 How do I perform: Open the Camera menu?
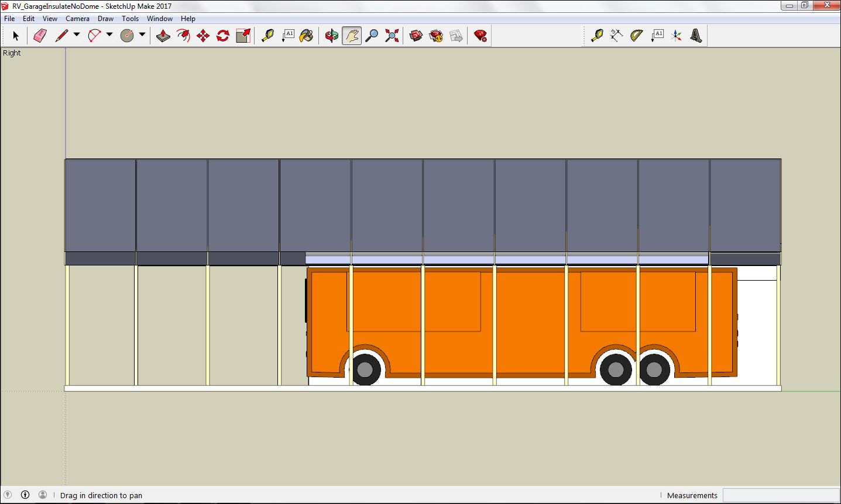pos(77,19)
